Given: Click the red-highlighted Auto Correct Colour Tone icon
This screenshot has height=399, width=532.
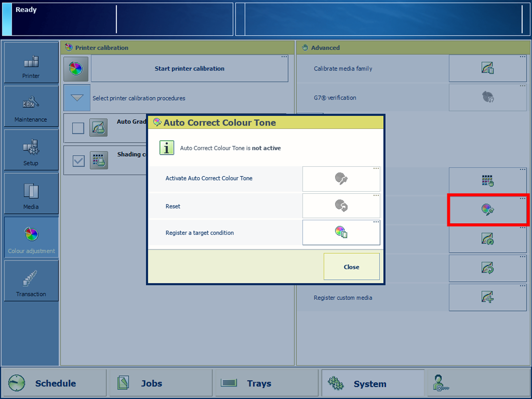Looking at the screenshot, I should [487, 209].
